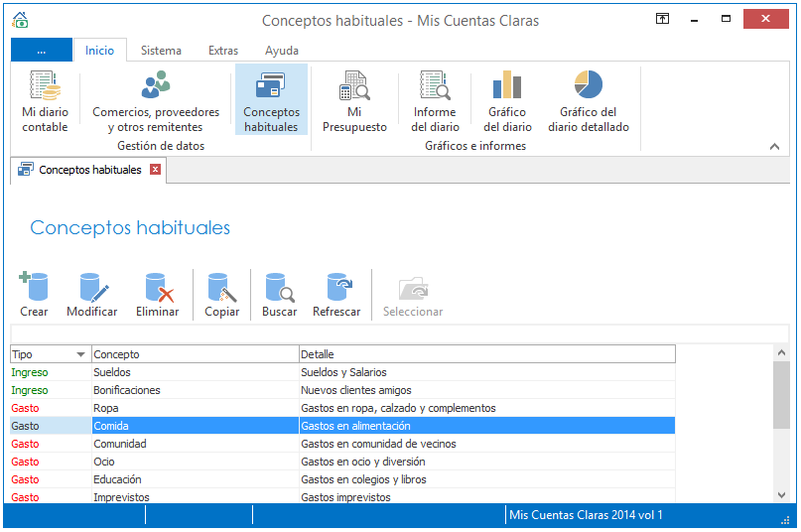801x532 pixels.
Task: Close the Conceptos habituales document tab
Action: [x=155, y=169]
